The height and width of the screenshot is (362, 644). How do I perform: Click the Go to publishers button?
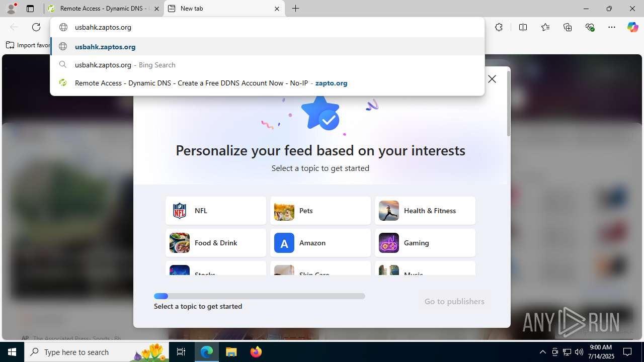(x=454, y=301)
